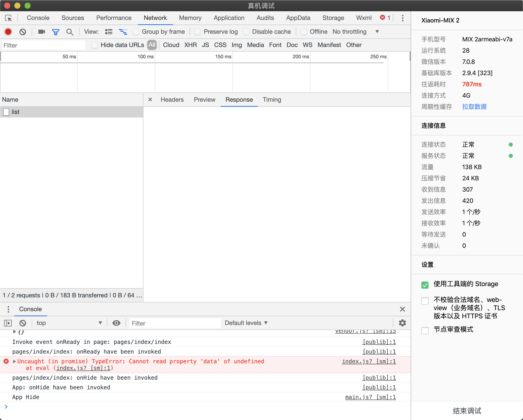Open network search magnifier icon
The image size is (523, 420).
[69, 32]
